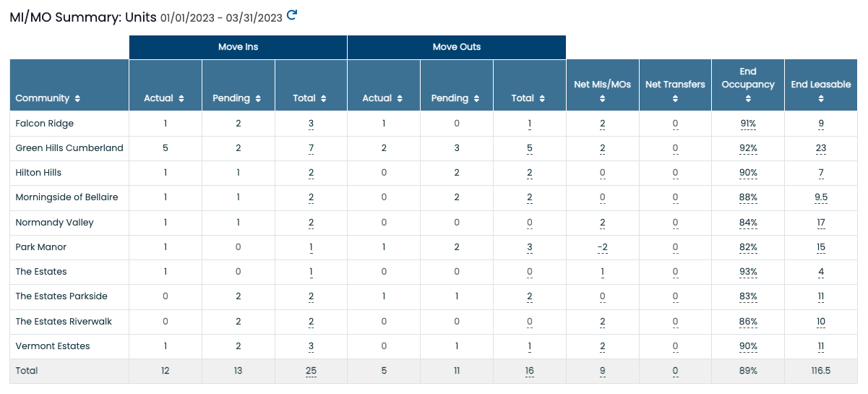868x394 pixels.
Task: Open Morningside of Bellaire leasable 9.5
Action: 821,197
